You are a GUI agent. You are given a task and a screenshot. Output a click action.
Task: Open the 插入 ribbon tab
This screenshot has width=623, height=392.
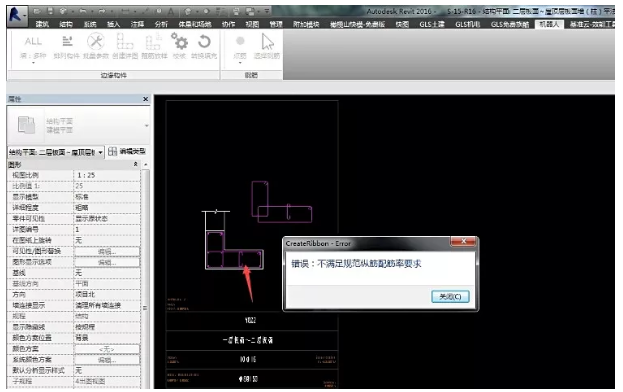(114, 25)
